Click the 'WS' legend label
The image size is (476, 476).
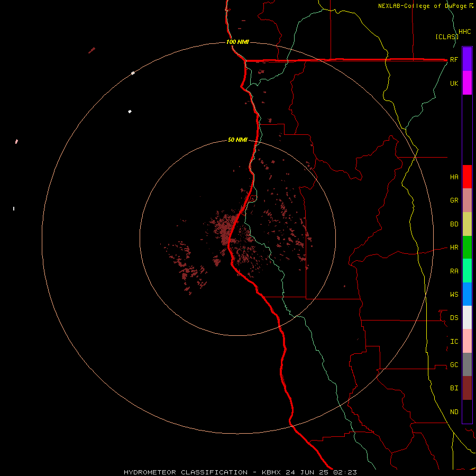(x=454, y=295)
